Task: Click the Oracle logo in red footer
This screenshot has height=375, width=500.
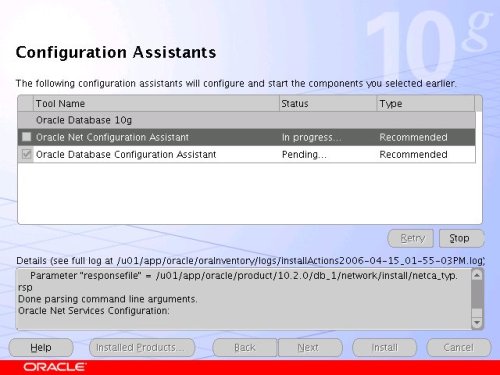Action: [55, 367]
